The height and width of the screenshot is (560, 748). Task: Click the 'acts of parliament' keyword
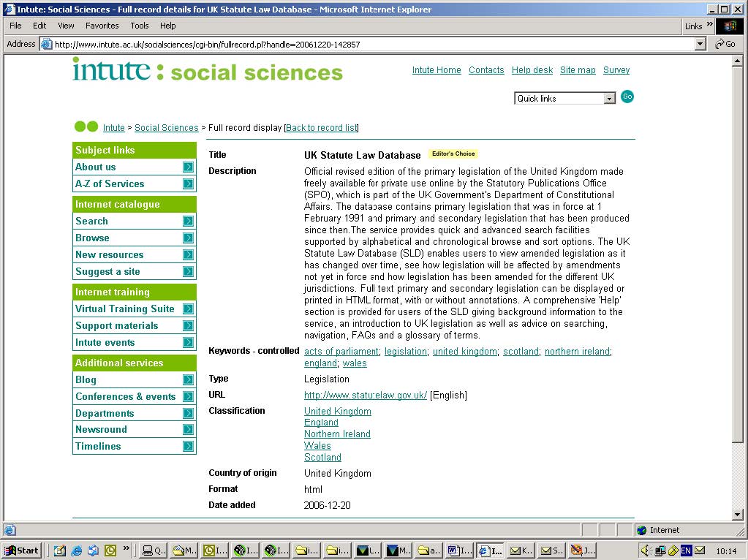[x=341, y=352]
